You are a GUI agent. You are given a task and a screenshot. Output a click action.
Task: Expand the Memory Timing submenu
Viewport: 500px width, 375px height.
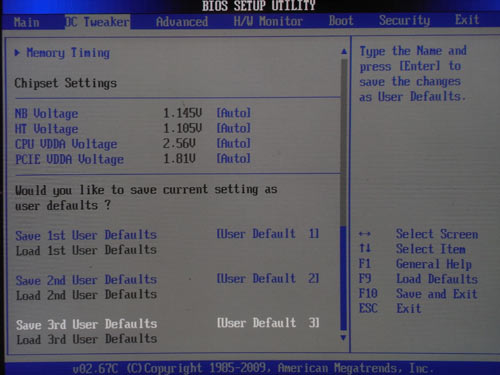[x=68, y=53]
